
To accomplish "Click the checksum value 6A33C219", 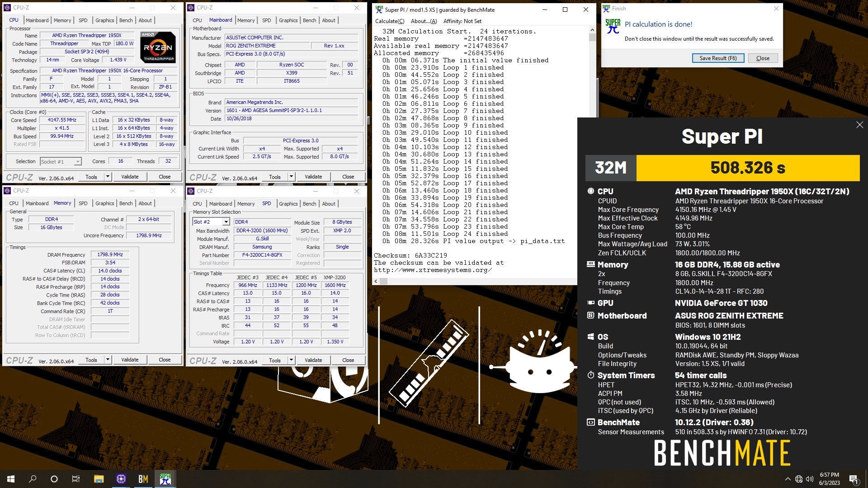I will [431, 255].
